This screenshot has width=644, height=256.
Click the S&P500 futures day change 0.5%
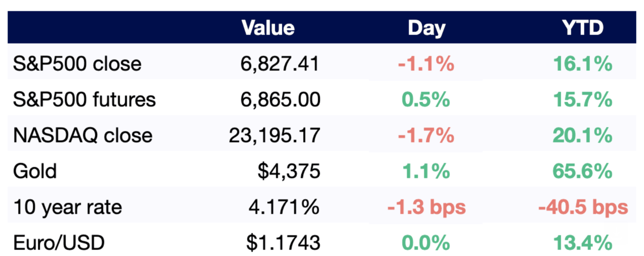pyautogui.click(x=426, y=99)
